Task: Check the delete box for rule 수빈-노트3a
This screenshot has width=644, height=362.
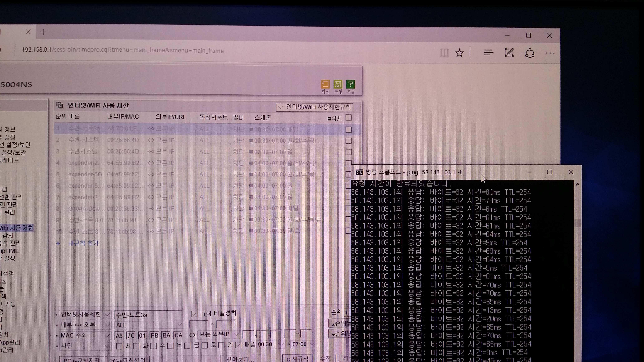Action: click(x=349, y=129)
